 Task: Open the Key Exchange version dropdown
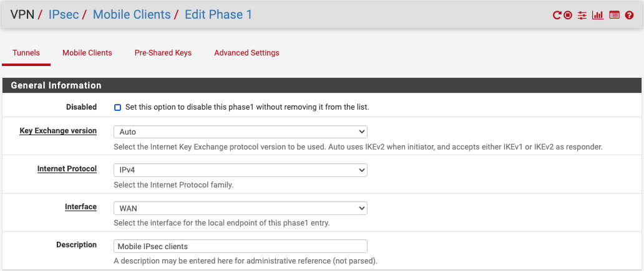click(240, 131)
